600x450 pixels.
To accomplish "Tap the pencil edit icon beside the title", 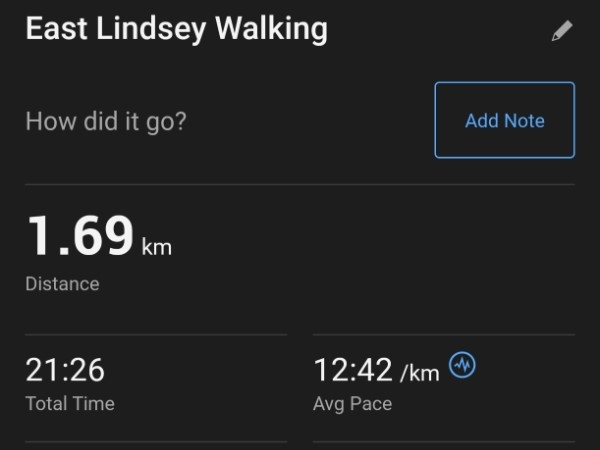I will (x=562, y=31).
